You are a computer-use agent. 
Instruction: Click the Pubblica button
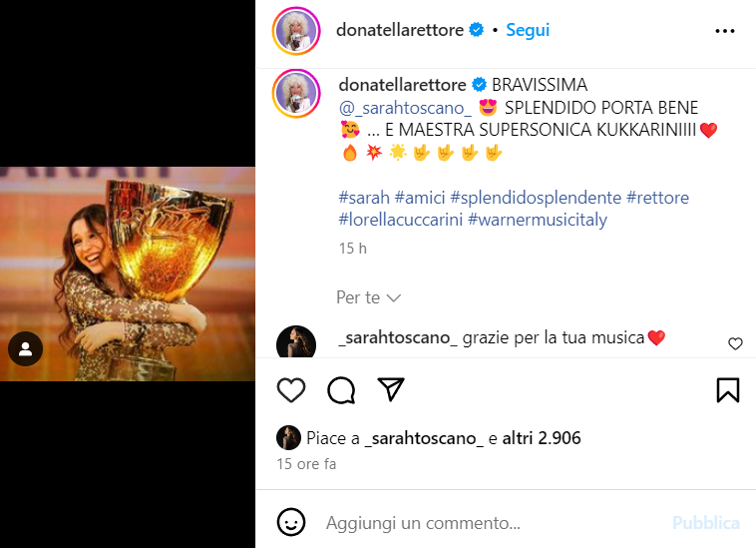[x=705, y=523]
